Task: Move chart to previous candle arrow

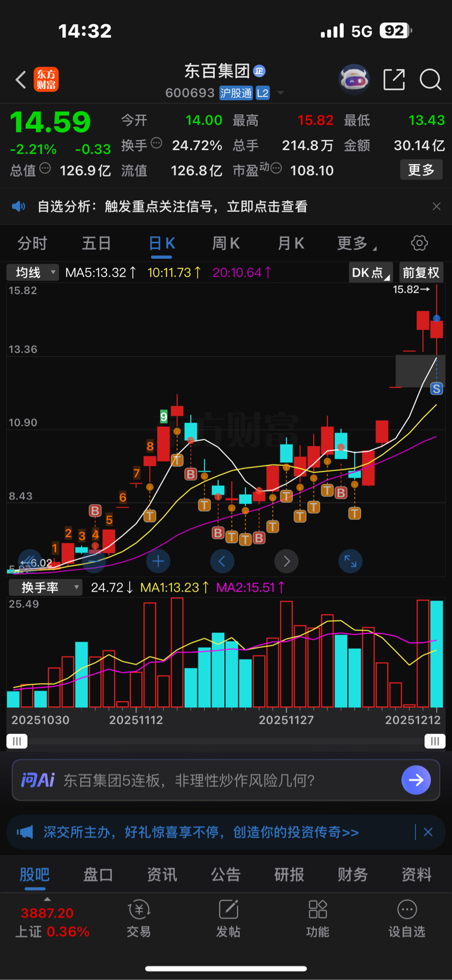Action: (222, 562)
